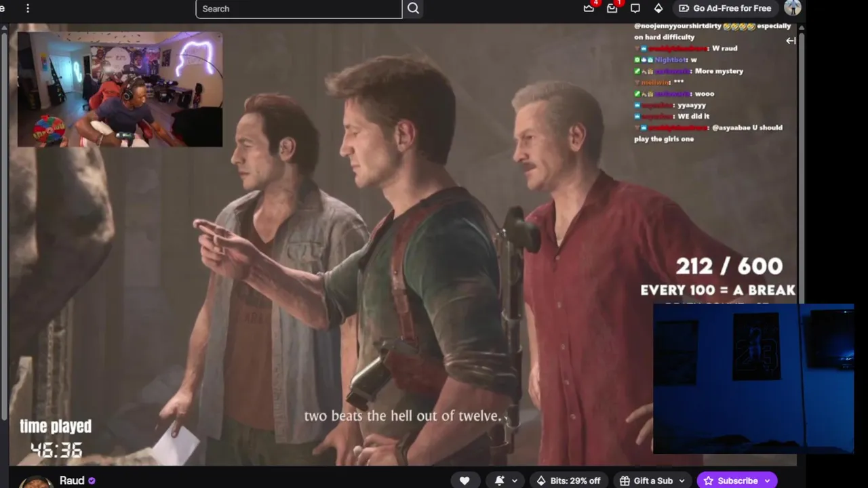Click the subtitle 'two beats the hell out of twelve'
This screenshot has width=868, height=488.
405,416
